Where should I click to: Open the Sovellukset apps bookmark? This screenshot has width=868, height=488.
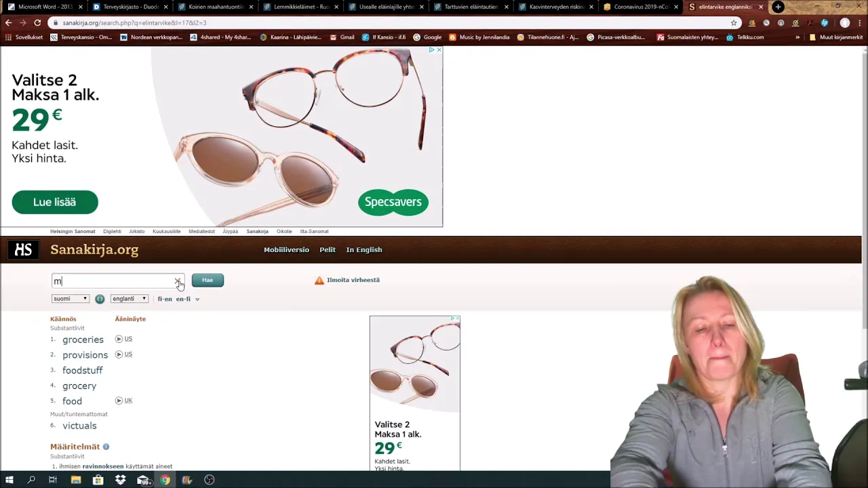[24, 37]
